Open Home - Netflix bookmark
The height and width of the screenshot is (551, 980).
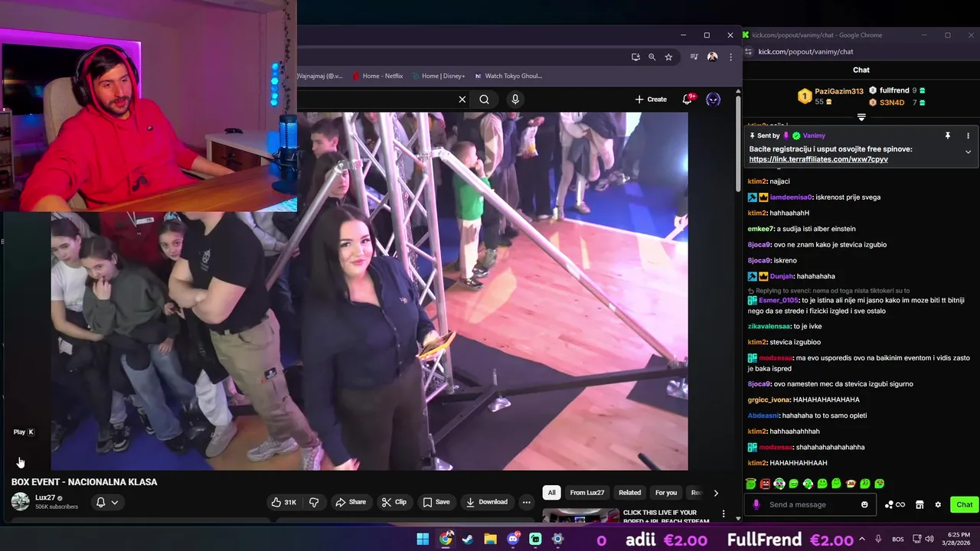point(378,76)
